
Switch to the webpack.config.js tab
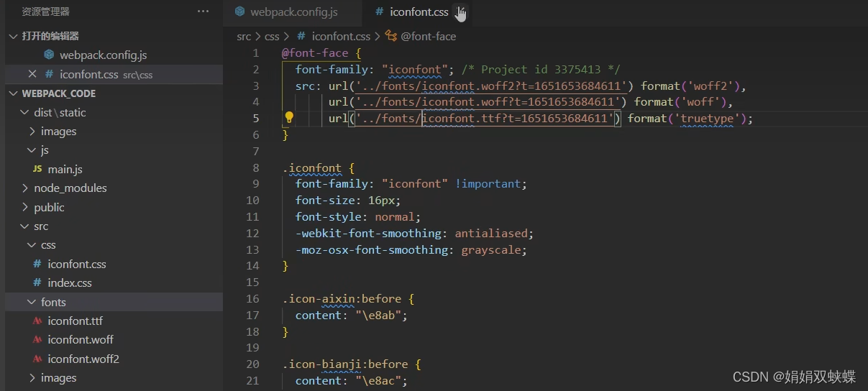286,11
